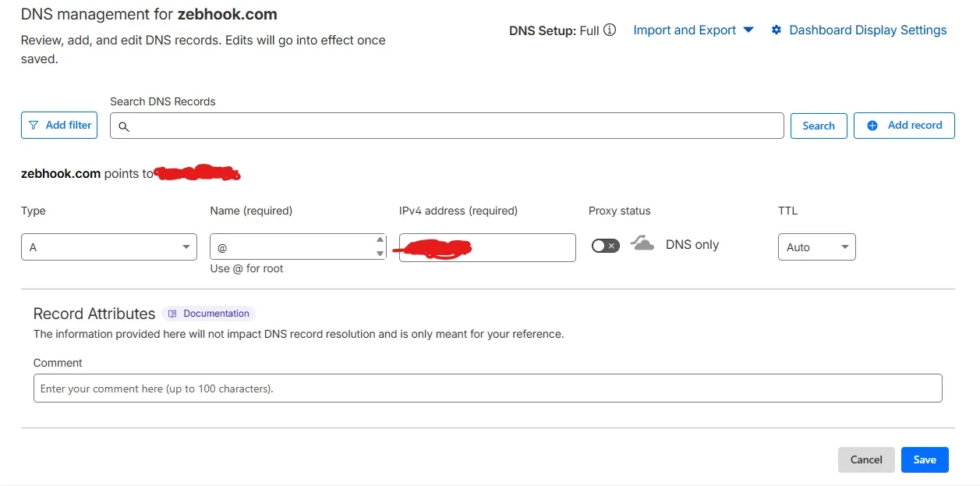Focus the Search DNS Records input field
Viewport: 980px width, 486px height.
(x=452, y=126)
